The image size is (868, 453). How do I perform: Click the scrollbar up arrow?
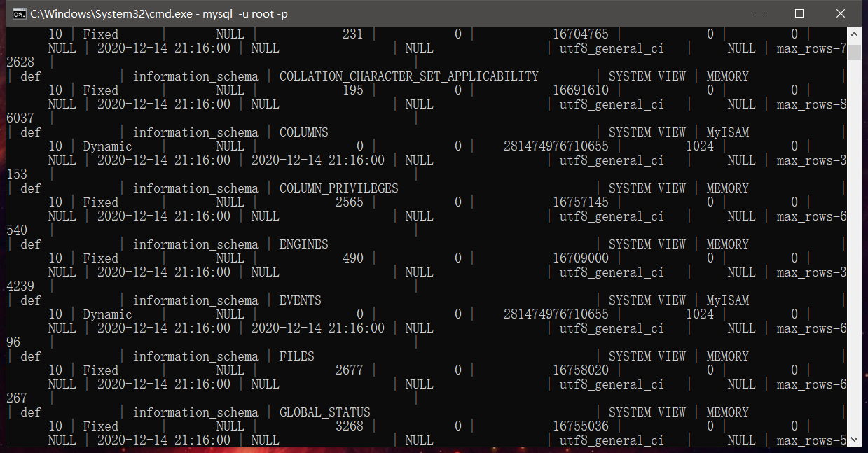tap(854, 34)
